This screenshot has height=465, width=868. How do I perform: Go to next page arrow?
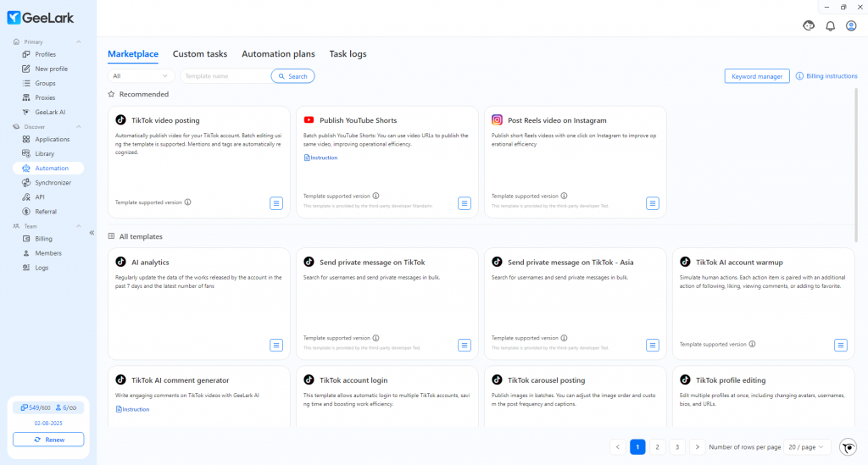click(x=697, y=446)
